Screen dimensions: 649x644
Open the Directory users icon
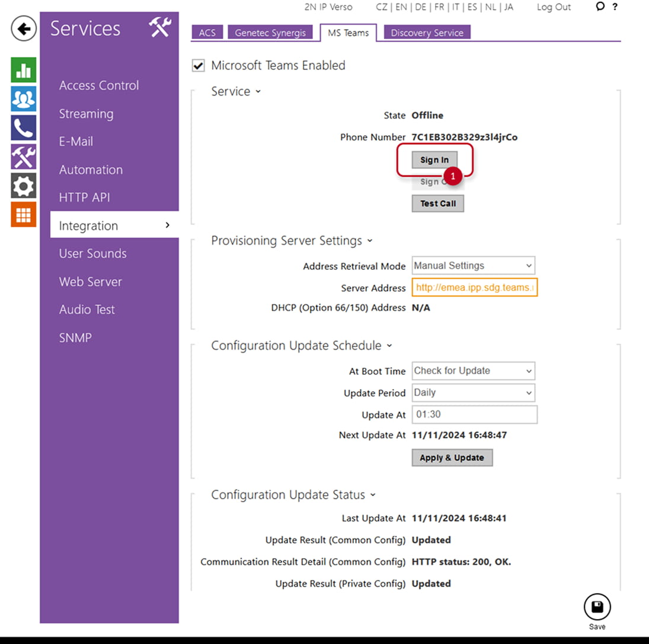tap(24, 99)
